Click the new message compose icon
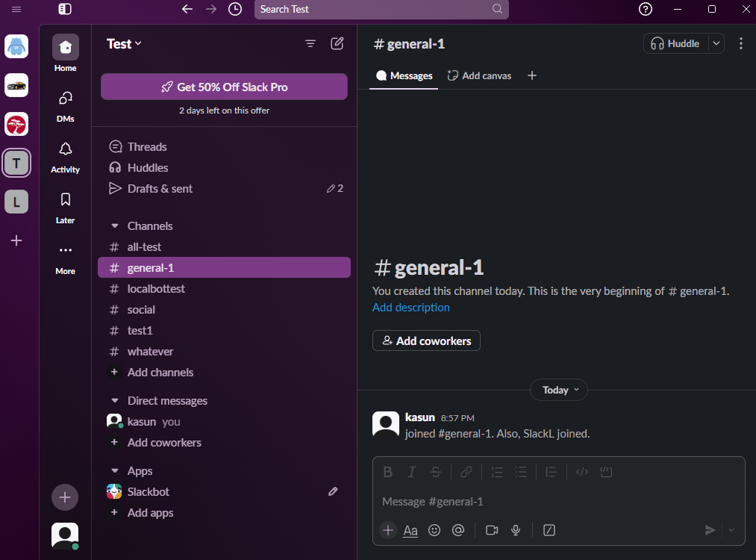The width and height of the screenshot is (756, 560). pyautogui.click(x=337, y=43)
